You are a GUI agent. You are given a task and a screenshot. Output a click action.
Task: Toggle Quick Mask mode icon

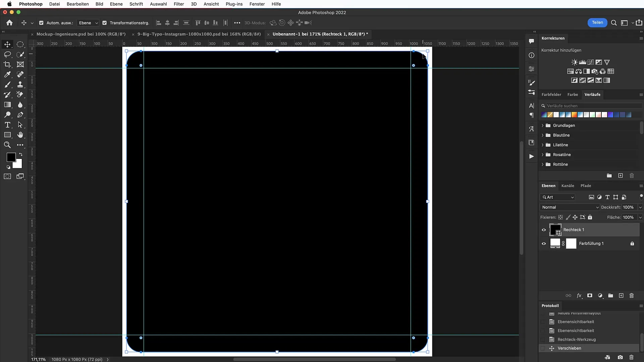coord(7,176)
